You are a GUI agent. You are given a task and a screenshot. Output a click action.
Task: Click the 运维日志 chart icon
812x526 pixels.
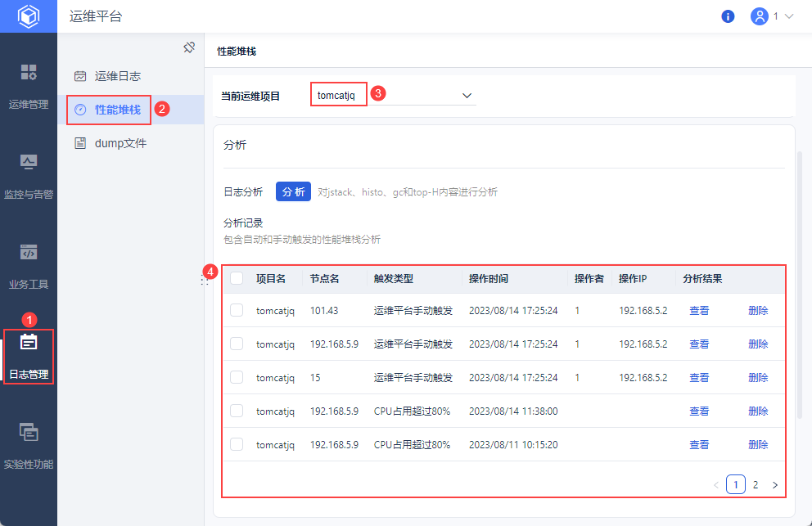(80, 76)
